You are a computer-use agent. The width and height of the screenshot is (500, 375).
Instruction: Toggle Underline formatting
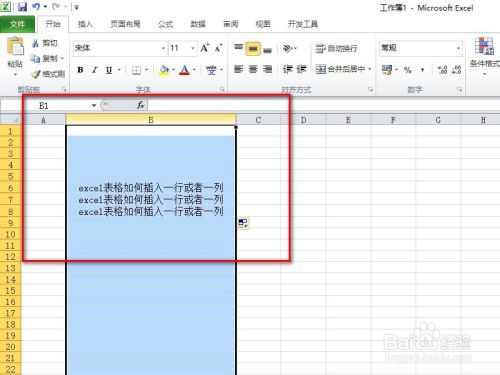tap(109, 70)
